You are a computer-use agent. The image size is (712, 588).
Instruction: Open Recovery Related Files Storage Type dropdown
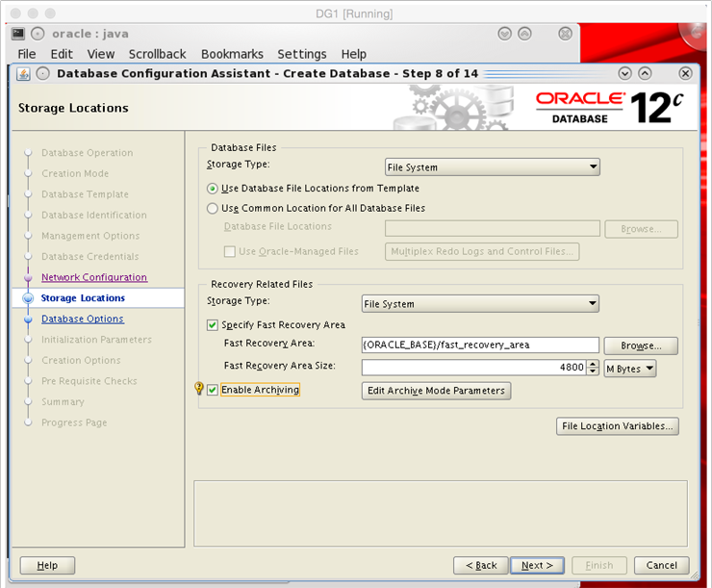click(x=480, y=304)
